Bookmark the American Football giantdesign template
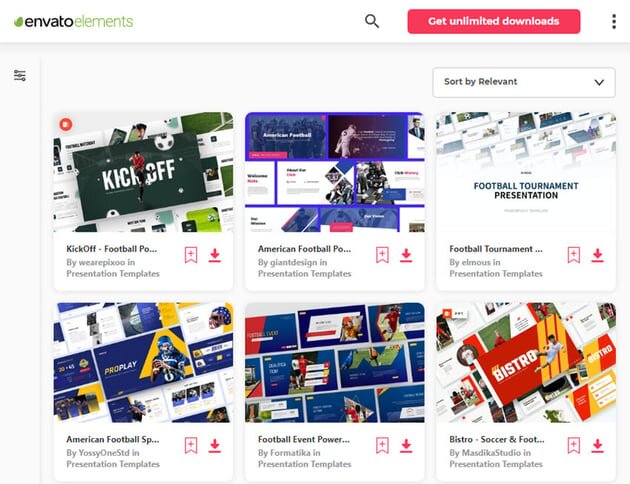Screen dimensions: 630x484 pos(382,255)
